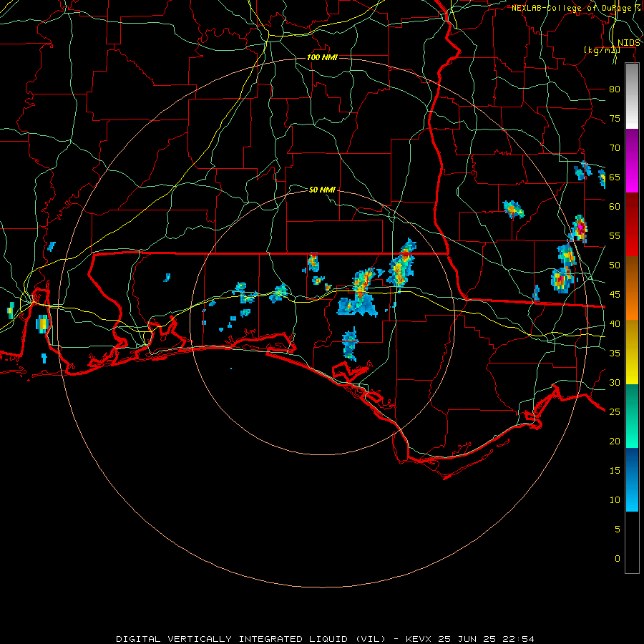This screenshot has height=644, width=644.
Task: Click the "KEVX 25 JUN 25 22:54" timestamp text
Action: click(x=470, y=639)
